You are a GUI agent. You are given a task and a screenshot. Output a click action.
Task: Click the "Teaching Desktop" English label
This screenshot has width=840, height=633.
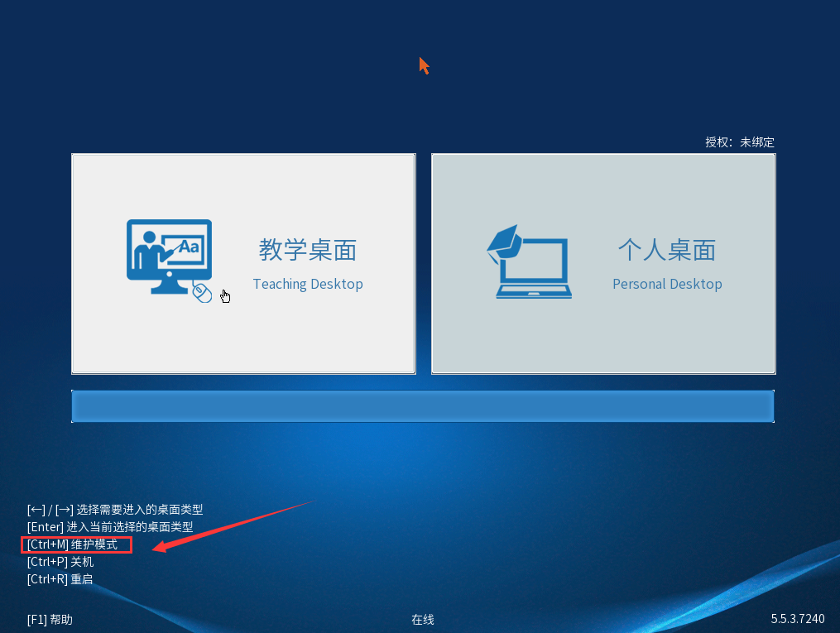(x=308, y=284)
